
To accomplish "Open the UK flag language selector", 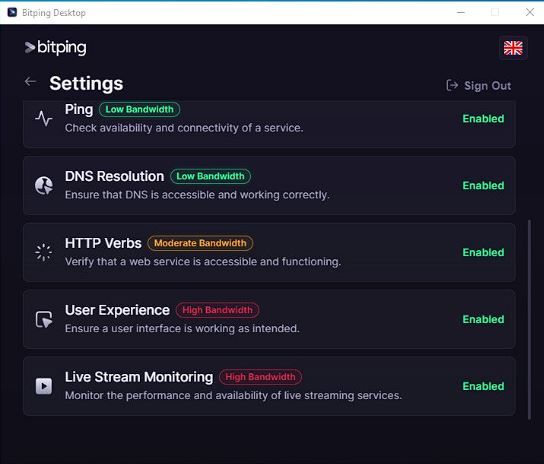I will [x=513, y=48].
